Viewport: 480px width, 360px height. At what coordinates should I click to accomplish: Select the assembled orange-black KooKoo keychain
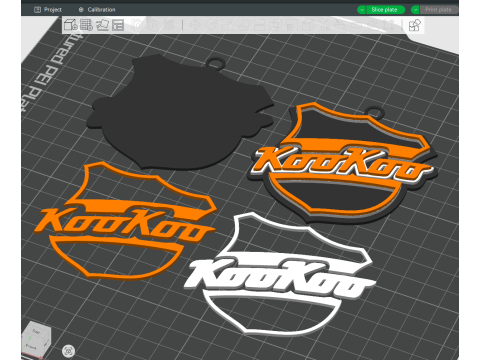tap(343, 163)
